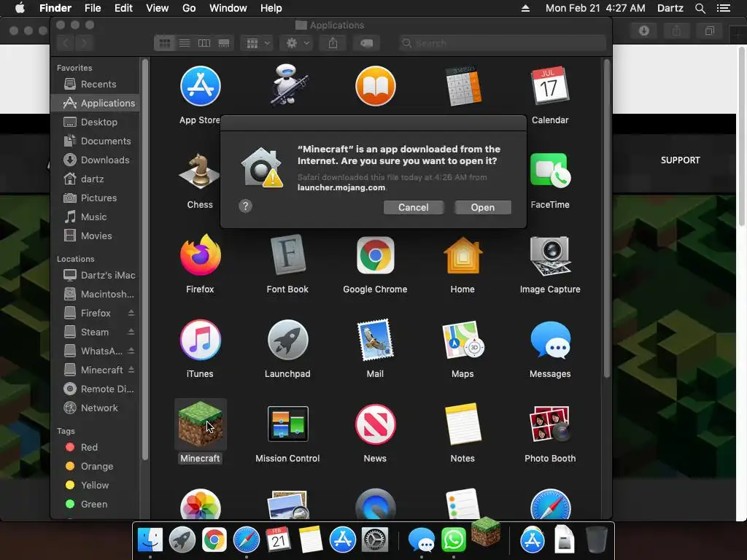Open the App Store application icon
747x560 pixels.
(x=200, y=86)
